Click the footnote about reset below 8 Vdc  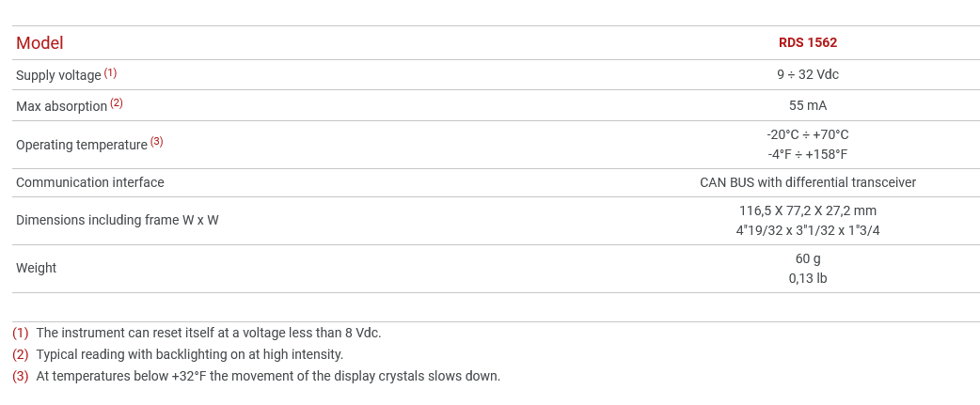[208, 333]
